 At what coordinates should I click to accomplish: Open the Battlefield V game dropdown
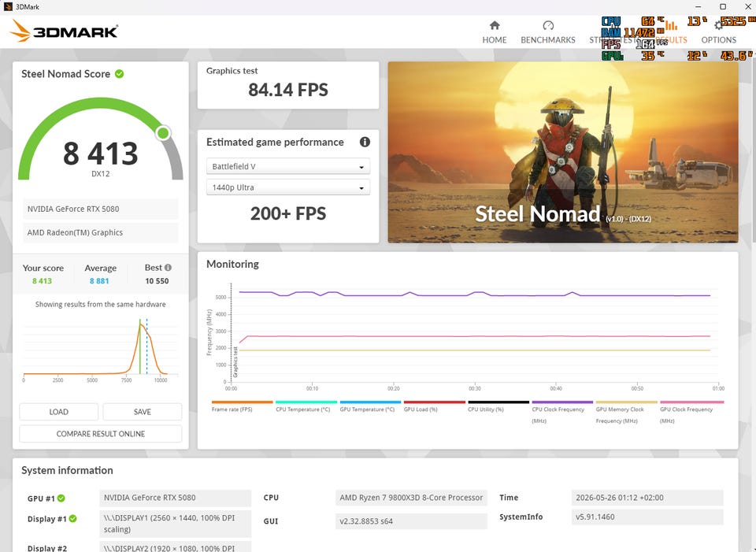click(288, 166)
